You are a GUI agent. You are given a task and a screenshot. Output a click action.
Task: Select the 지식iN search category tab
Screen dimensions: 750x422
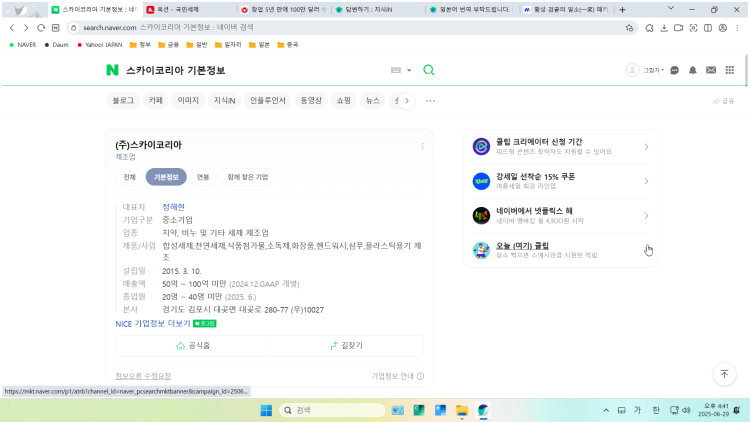click(x=224, y=100)
